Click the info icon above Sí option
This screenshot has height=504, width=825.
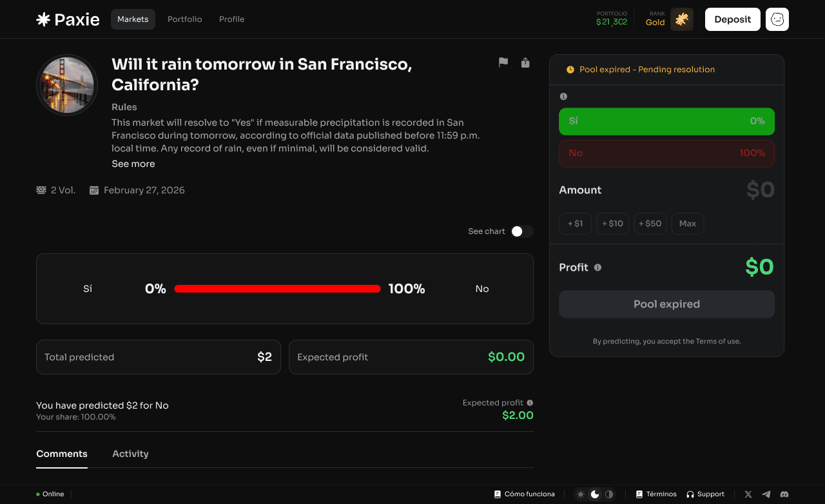tap(563, 97)
